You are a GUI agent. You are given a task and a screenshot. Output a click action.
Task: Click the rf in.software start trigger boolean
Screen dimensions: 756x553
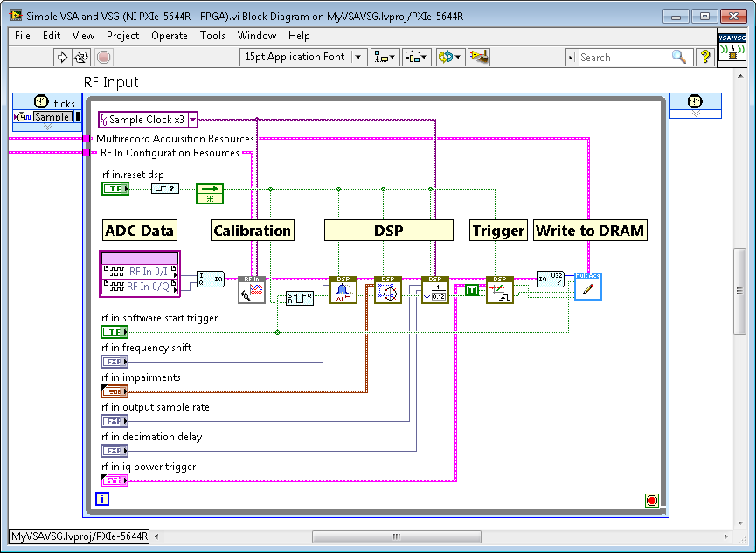pyautogui.click(x=114, y=332)
